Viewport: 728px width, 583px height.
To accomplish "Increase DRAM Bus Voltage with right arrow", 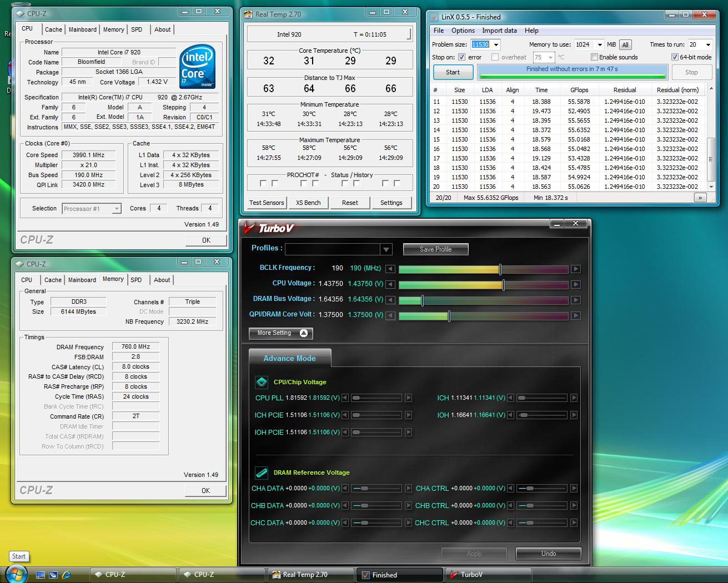I will coord(576,300).
